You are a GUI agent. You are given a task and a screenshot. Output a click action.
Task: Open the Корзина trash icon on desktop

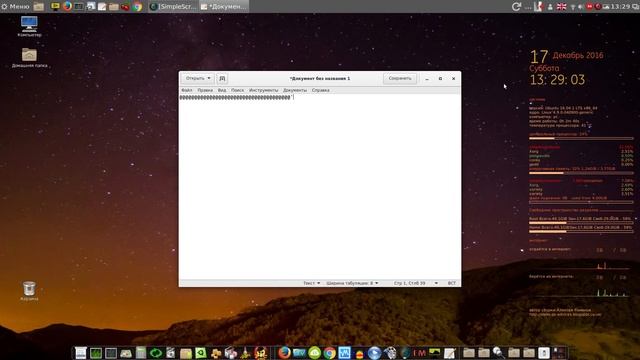(x=29, y=291)
